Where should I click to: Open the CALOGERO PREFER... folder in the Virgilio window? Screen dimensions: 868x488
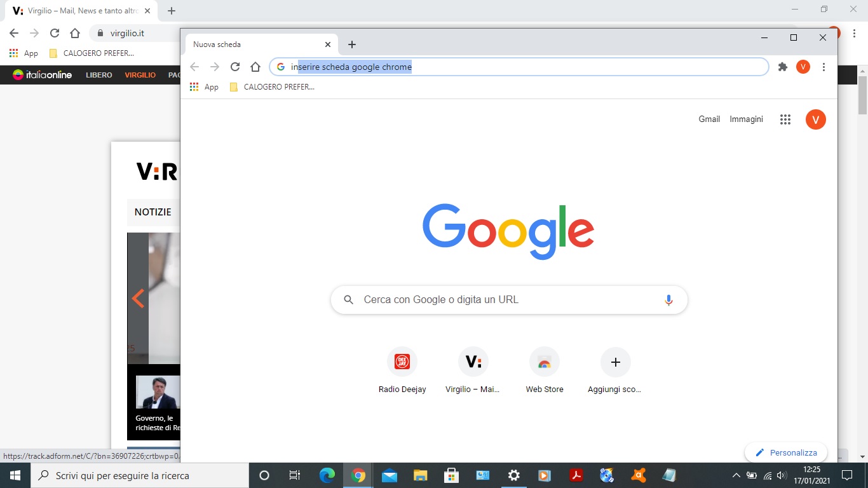point(92,53)
